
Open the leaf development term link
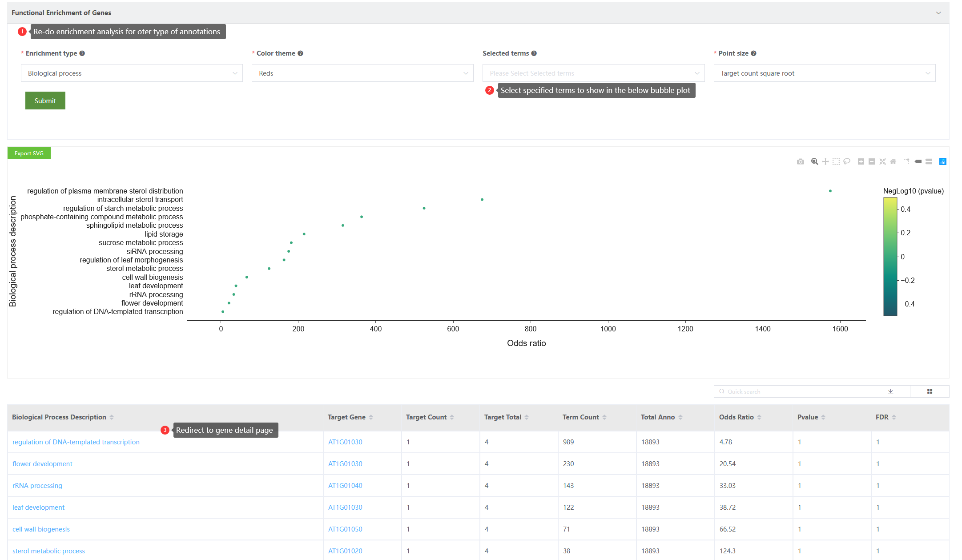tap(38, 508)
